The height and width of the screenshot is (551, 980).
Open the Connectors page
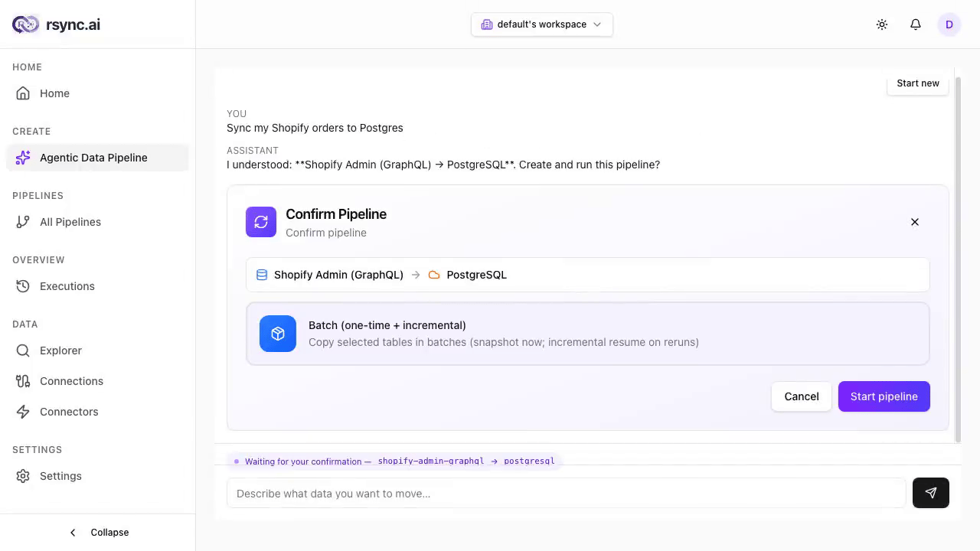point(98,412)
